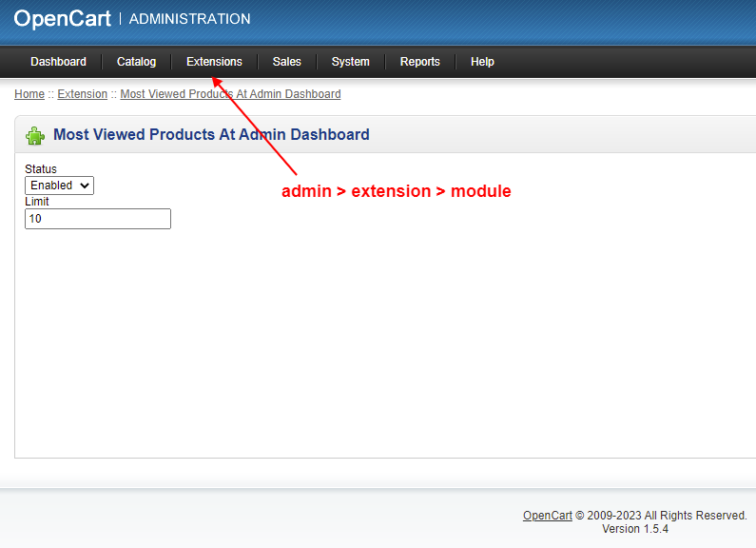Visit the OpenCart footer link
The image size is (756, 548).
pyautogui.click(x=547, y=516)
